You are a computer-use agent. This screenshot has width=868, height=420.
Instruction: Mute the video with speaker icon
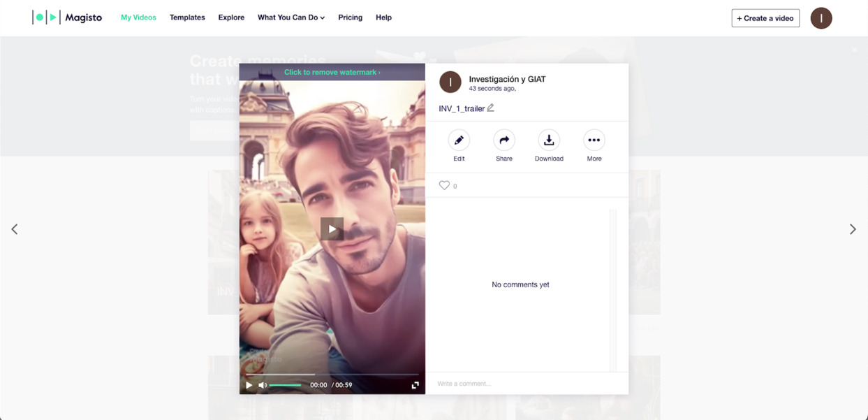coord(263,385)
